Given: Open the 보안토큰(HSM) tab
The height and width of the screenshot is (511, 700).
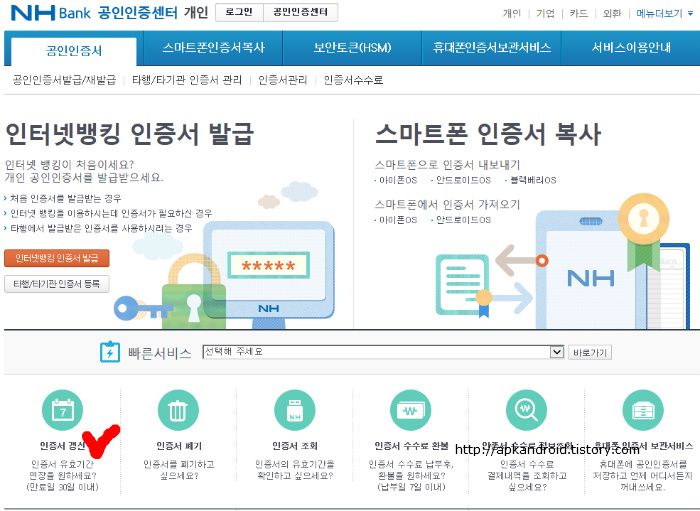Looking at the screenshot, I should [x=352, y=47].
